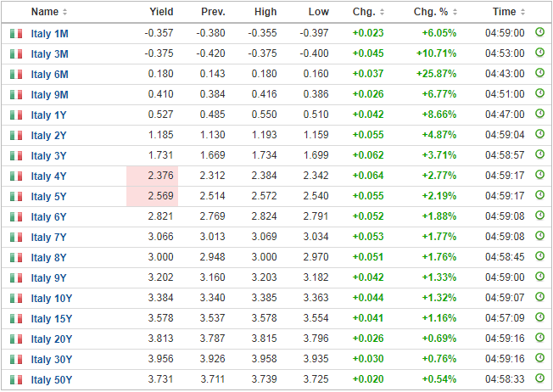Click the clock icon in Italy 5Y row

[540, 196]
